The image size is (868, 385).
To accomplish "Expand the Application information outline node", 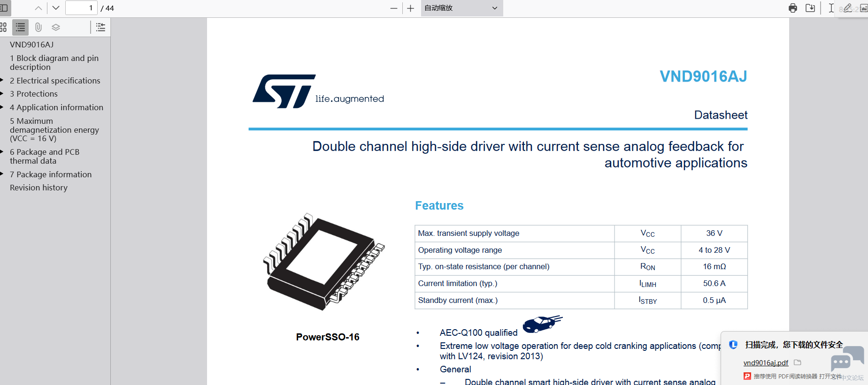I will 2,107.
